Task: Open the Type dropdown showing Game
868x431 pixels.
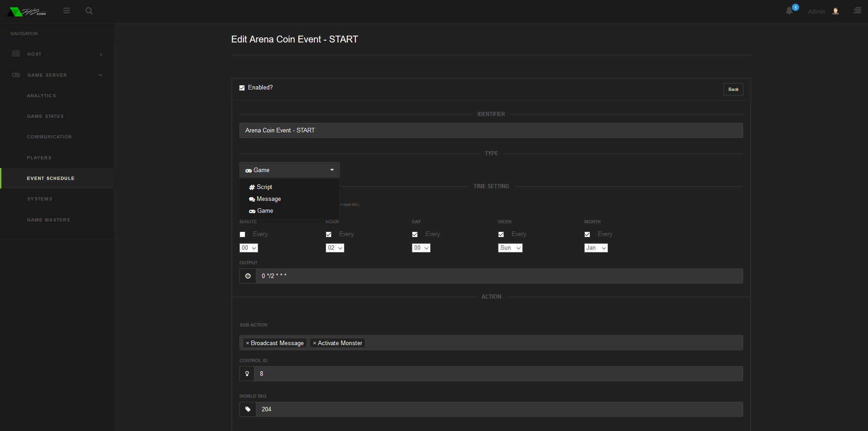Action: (290, 170)
